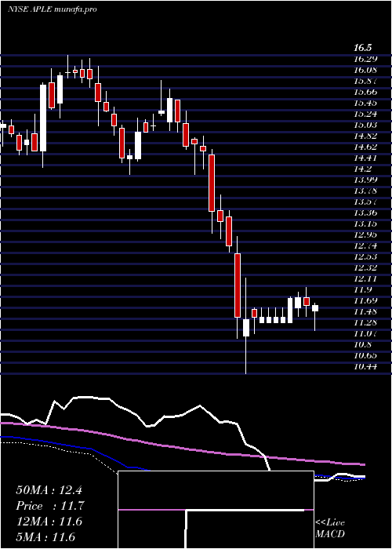Click the 11.9 price axis value
This screenshot has height=549, width=392.
[363, 289]
